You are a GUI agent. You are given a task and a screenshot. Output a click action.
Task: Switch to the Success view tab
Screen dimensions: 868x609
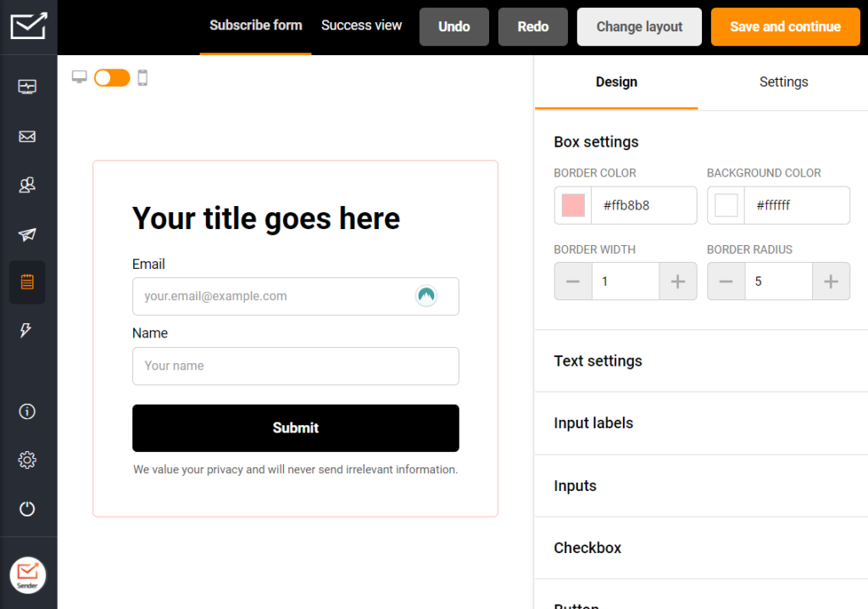click(361, 25)
